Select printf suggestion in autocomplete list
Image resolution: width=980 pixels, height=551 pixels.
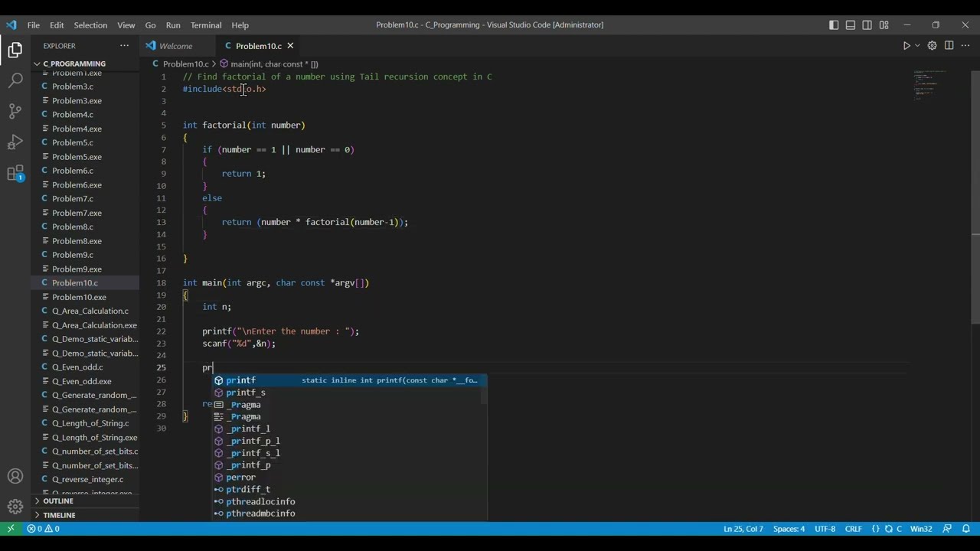click(349, 380)
